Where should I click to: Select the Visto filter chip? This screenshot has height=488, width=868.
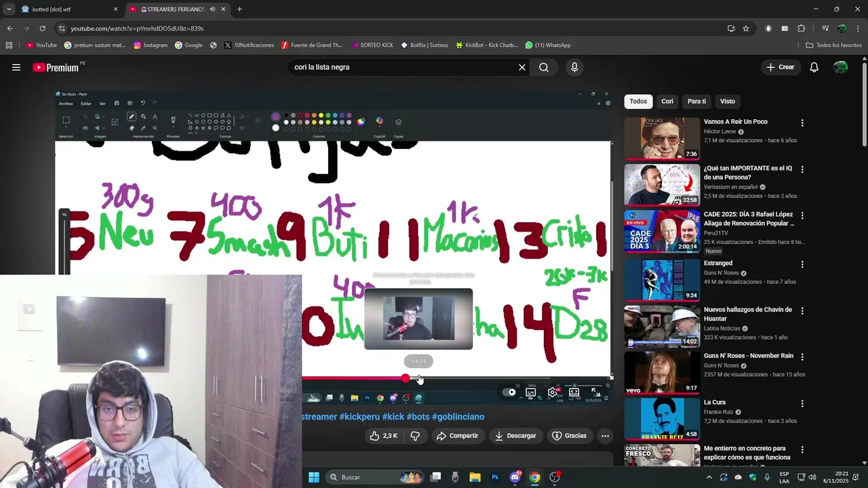(x=728, y=101)
